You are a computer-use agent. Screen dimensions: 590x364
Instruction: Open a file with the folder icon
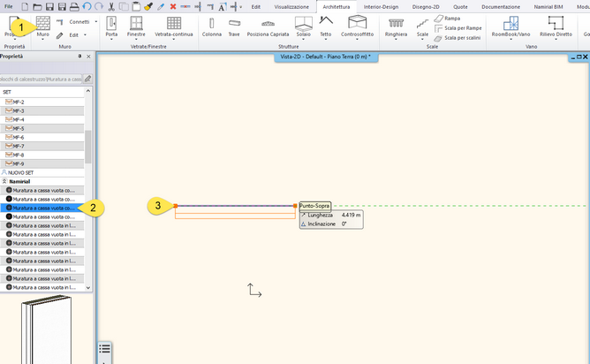(x=37, y=6)
